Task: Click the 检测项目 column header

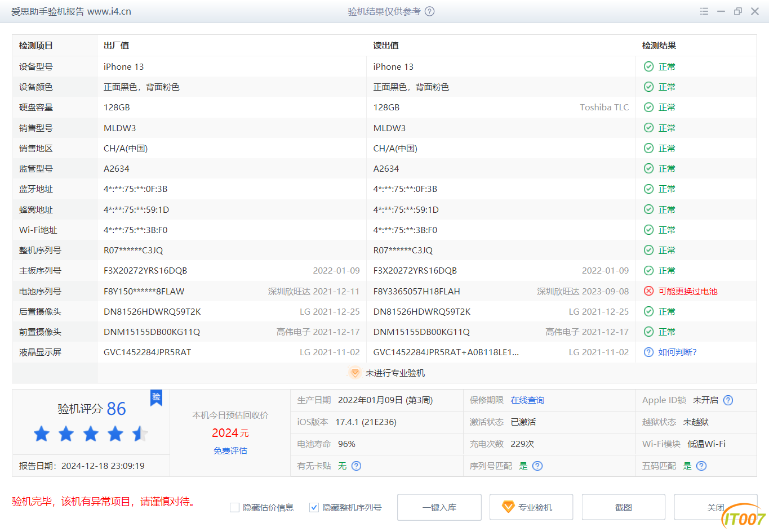Action: 36,46
